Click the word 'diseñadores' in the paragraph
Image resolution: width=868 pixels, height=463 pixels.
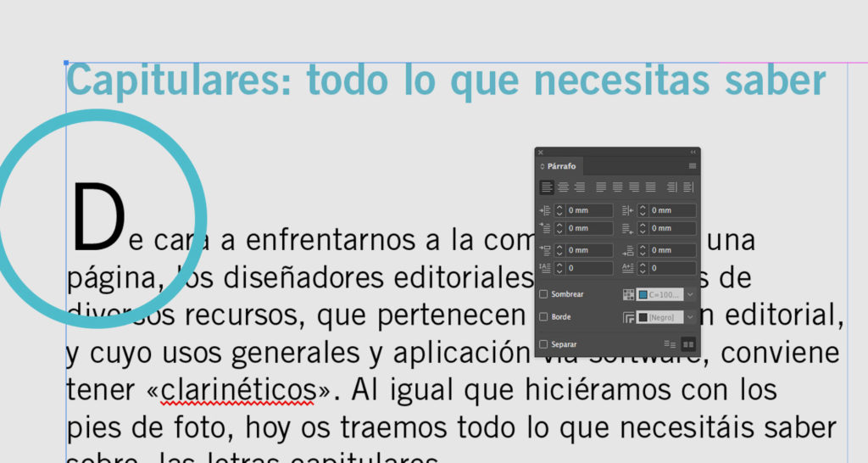(x=303, y=277)
